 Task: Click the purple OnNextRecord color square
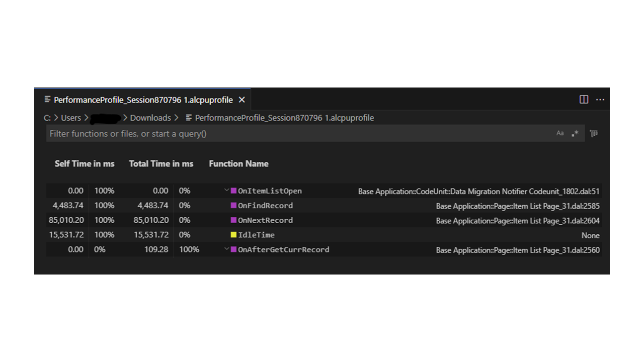point(233,220)
